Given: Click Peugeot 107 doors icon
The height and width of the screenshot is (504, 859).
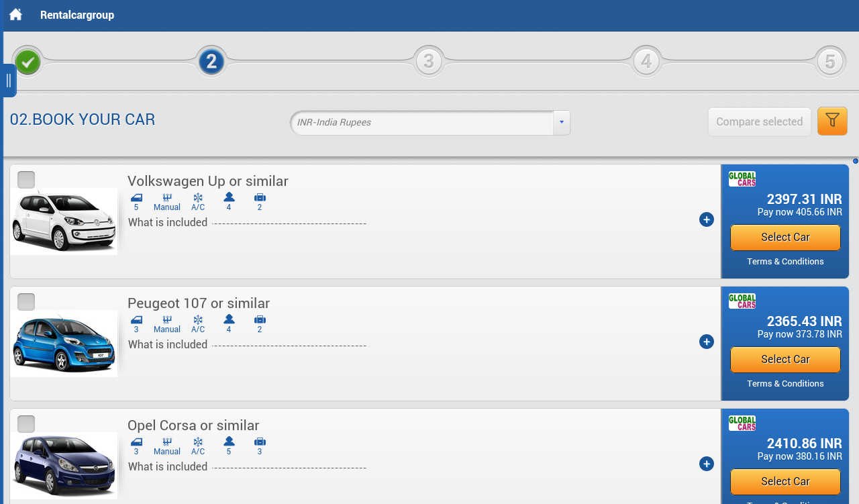Looking at the screenshot, I should [x=136, y=319].
